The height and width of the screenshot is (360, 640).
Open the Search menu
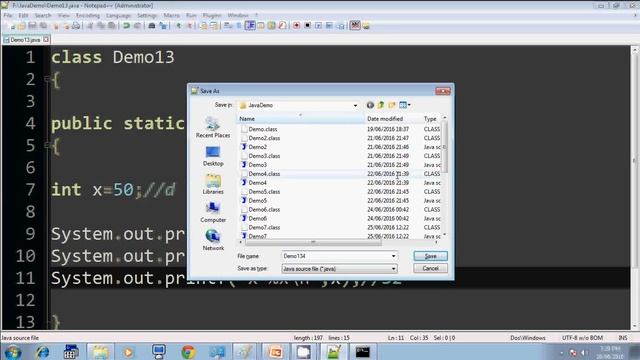click(42, 15)
